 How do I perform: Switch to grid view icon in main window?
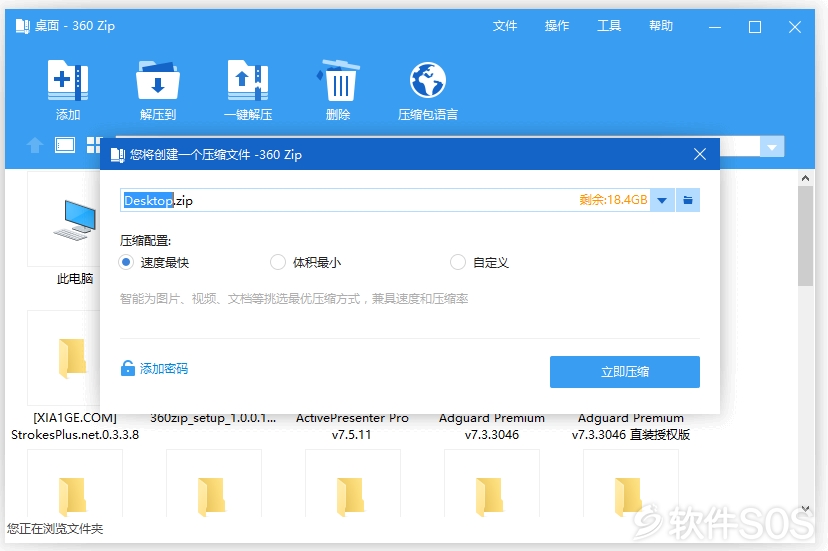point(93,145)
